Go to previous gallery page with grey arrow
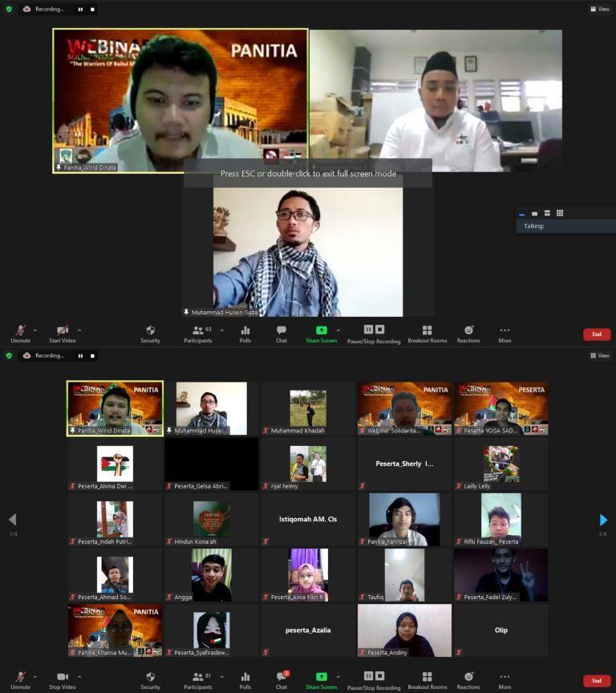This screenshot has height=693, width=616. pyautogui.click(x=13, y=520)
